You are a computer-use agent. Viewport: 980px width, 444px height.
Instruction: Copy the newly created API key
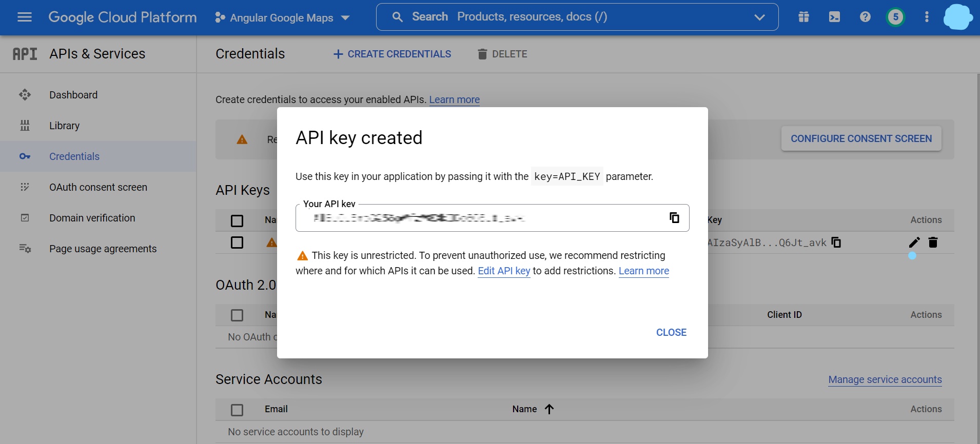[x=674, y=218]
